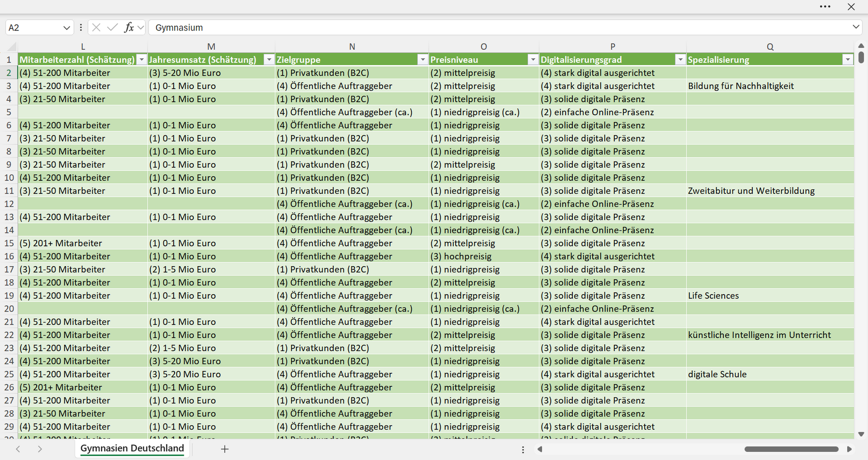Select cell Zweitabitur und Weiterbildung
This screenshot has height=460, width=868.
click(x=770, y=191)
